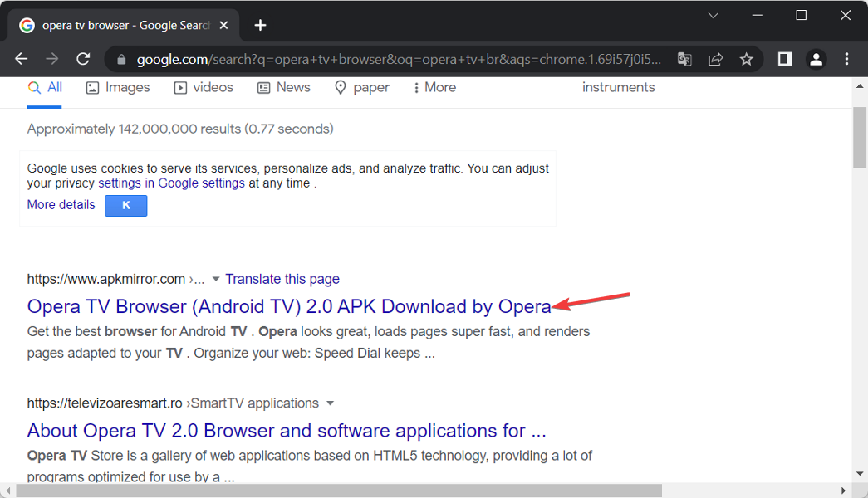Screen dimensions: 868x498
Task: Open the Chrome three-dot menu
Action: tap(846, 59)
